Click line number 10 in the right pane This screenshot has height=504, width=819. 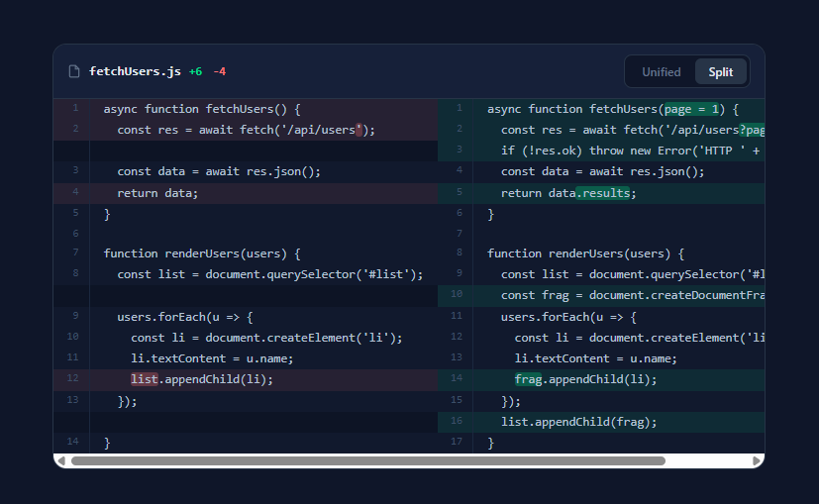(x=457, y=294)
